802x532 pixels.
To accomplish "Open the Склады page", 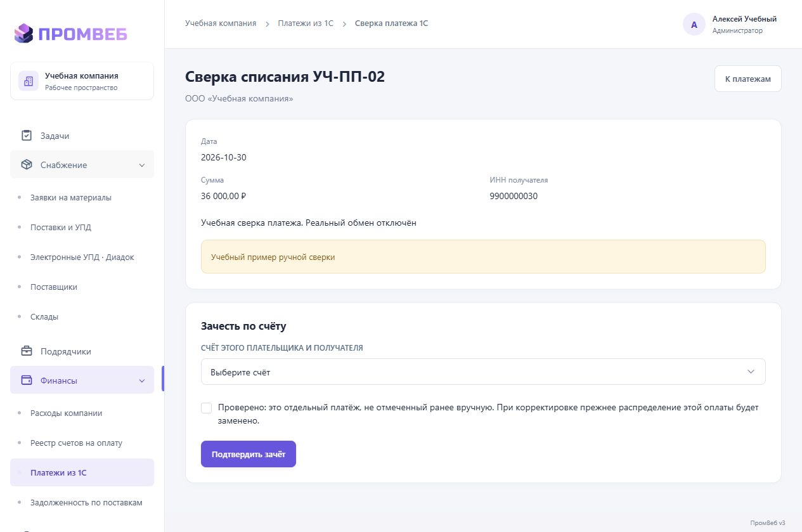I will coord(44,317).
